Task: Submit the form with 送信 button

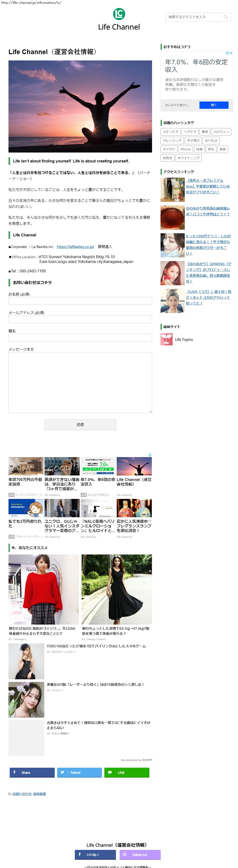Action: pos(80,424)
